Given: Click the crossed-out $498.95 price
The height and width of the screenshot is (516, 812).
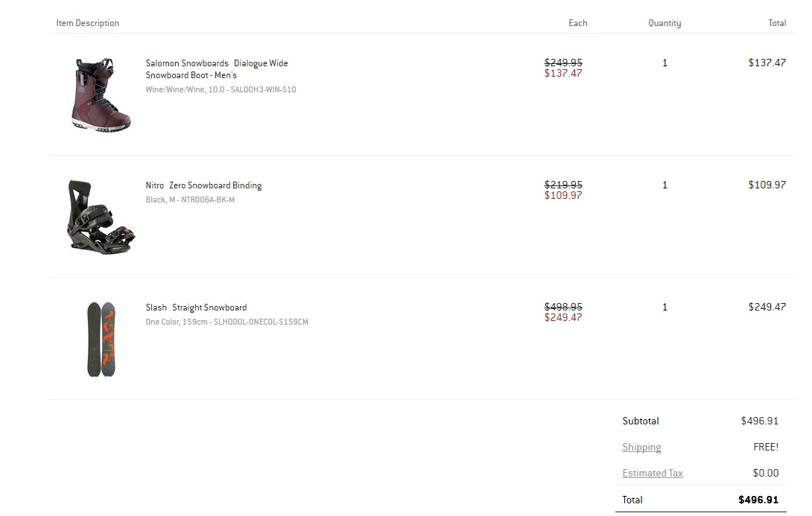Looking at the screenshot, I should coord(563,307).
